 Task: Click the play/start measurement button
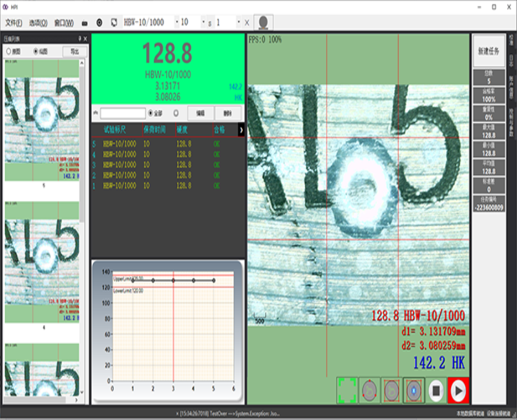[458, 391]
